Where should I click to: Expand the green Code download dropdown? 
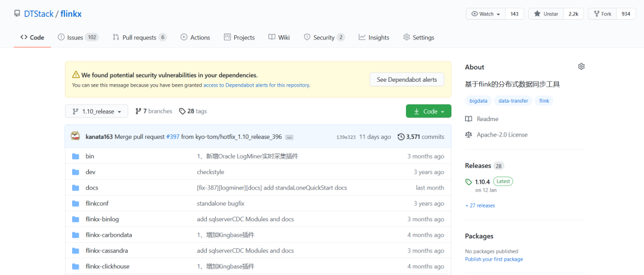point(428,112)
